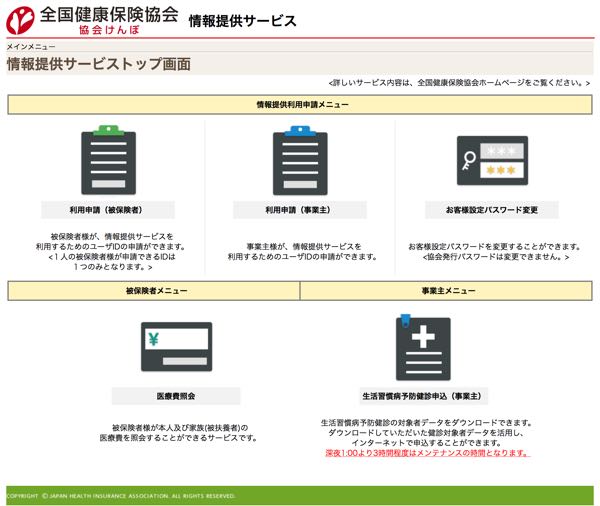This screenshot has width=600, height=506.
Task: Click the 被保険者メニュー section header
Action: pos(155,291)
